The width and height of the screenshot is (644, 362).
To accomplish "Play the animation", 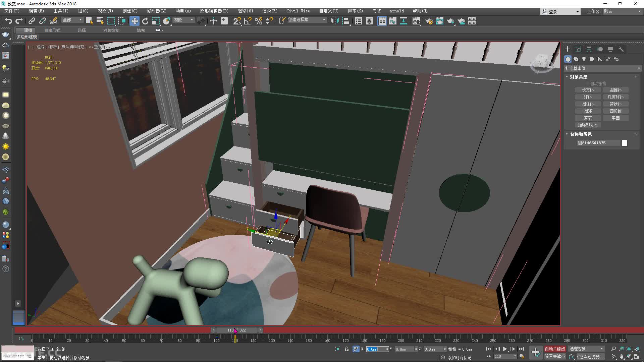I will coord(505,349).
